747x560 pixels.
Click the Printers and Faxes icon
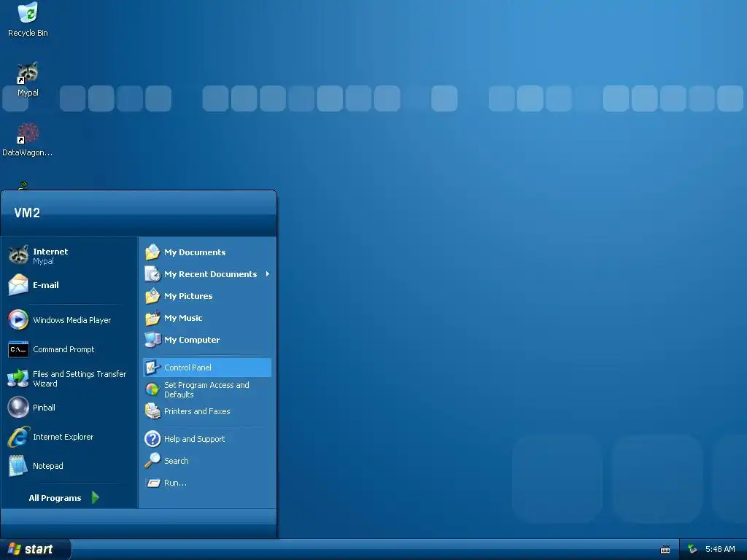[152, 411]
